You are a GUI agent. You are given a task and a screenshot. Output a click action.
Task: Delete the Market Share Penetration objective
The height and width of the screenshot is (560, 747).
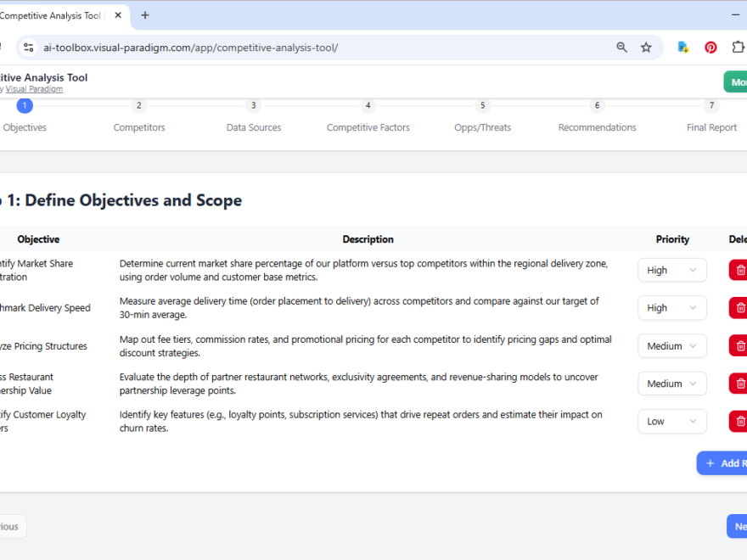738,269
